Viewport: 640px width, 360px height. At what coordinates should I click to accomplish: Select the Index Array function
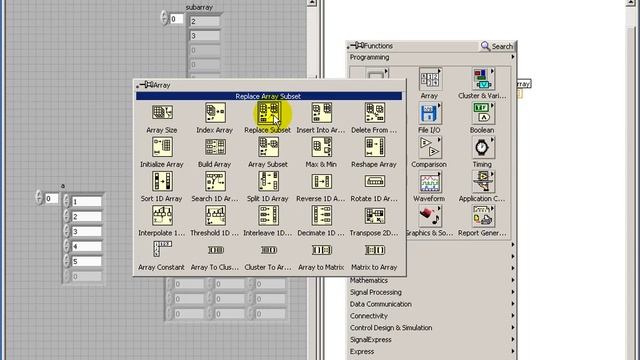[x=215, y=113]
